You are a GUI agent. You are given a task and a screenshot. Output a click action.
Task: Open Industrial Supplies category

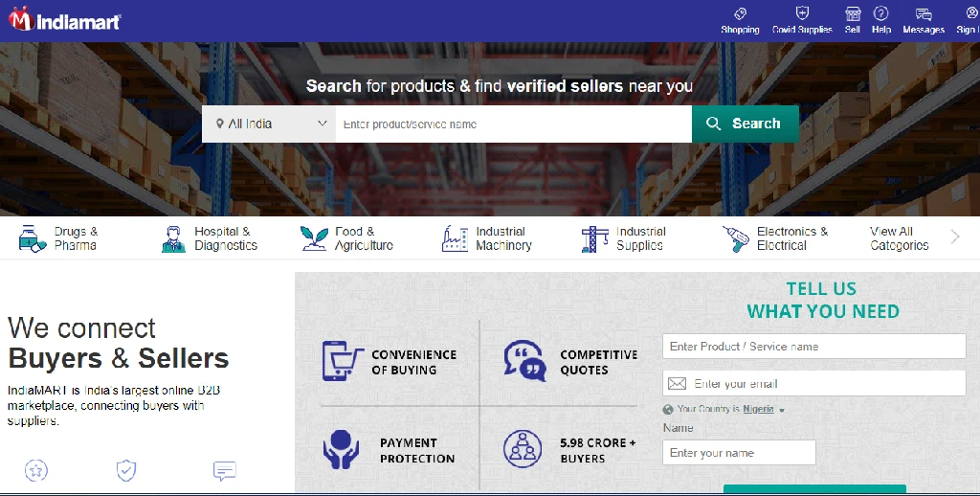click(x=624, y=239)
